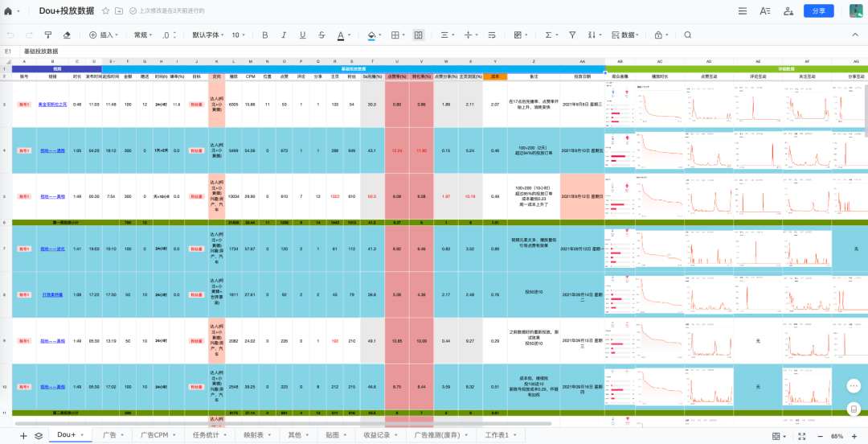Viewport: 868px width, 444px height.
Task: Select the Dou+ sheet tab
Action: pyautogui.click(x=70, y=435)
